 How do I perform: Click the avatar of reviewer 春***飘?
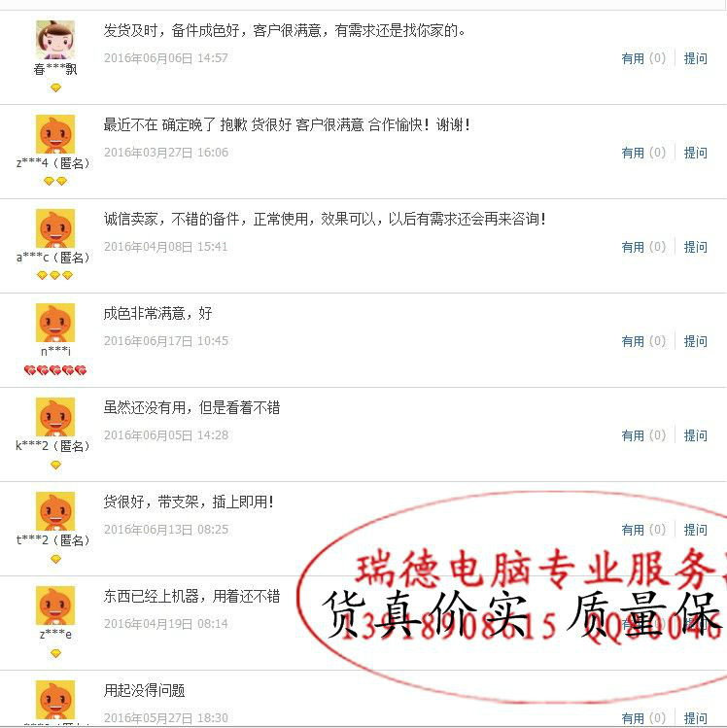(55, 40)
